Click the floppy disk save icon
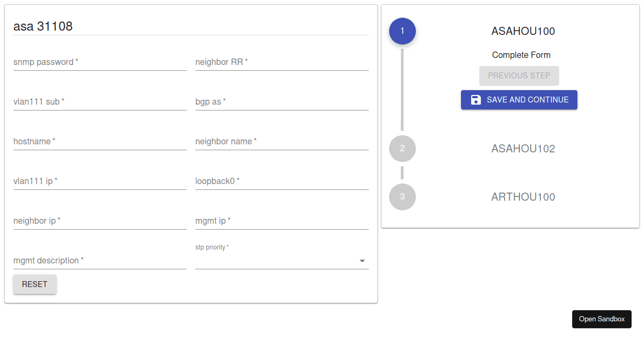Screen dimensions: 644x338 475,100
